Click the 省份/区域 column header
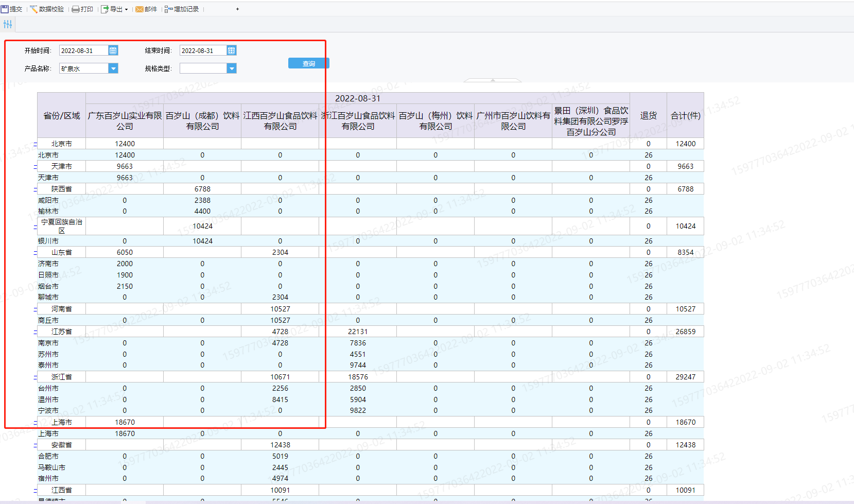Viewport: 854px width, 504px height. [62, 115]
